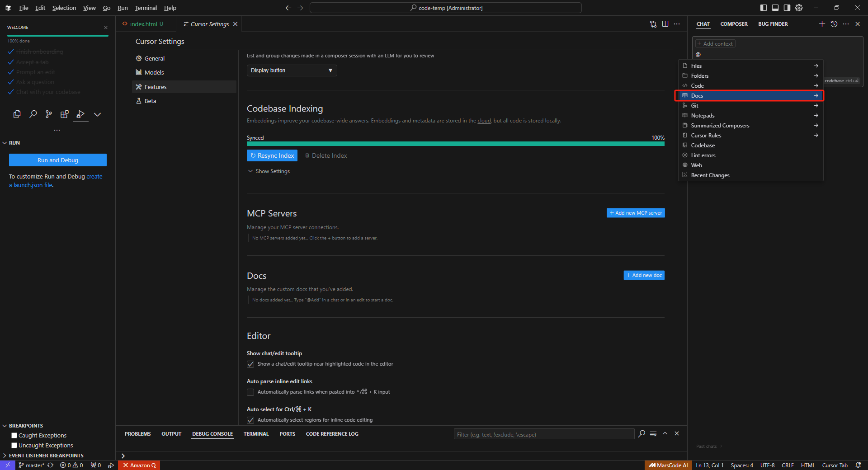Open the Display button dropdown

click(x=292, y=70)
